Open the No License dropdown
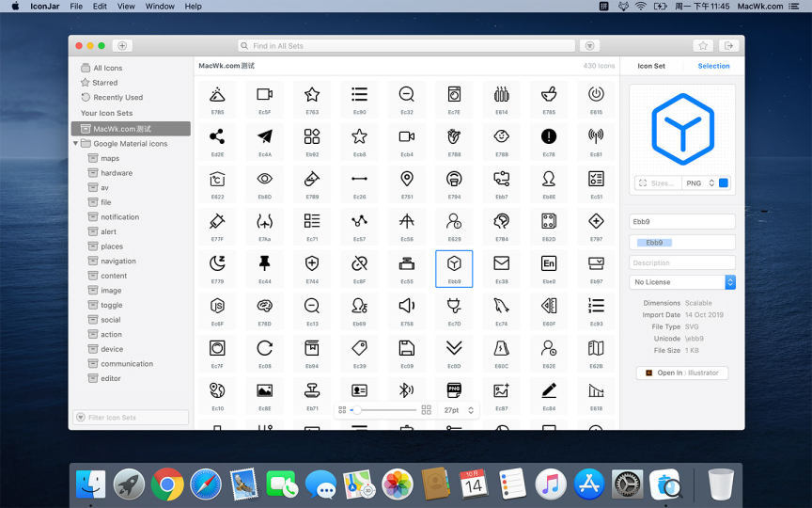This screenshot has width=812, height=508. tap(682, 282)
